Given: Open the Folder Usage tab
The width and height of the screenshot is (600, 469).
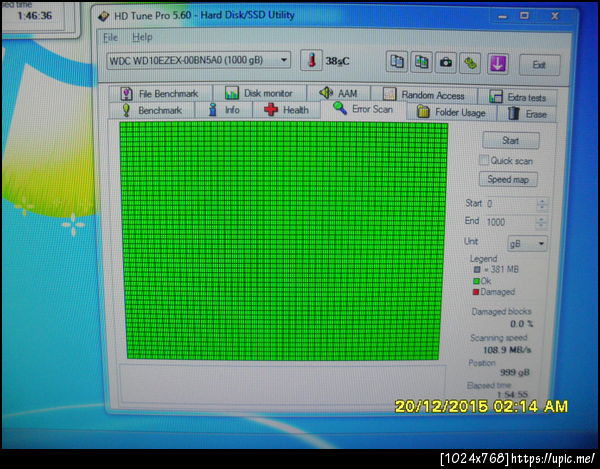Looking at the screenshot, I should tap(452, 112).
